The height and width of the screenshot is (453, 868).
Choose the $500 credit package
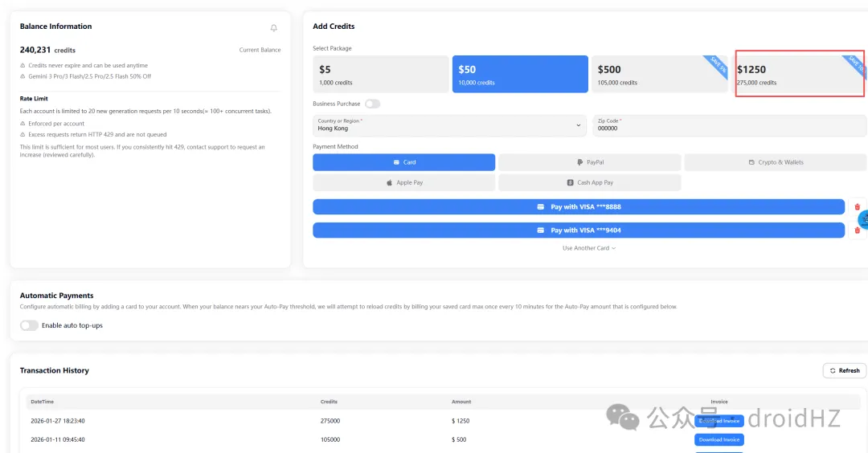pyautogui.click(x=659, y=75)
